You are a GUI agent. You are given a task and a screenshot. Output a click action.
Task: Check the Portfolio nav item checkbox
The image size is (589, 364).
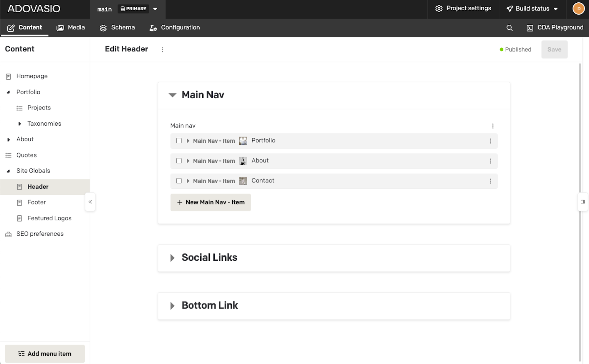point(179,141)
